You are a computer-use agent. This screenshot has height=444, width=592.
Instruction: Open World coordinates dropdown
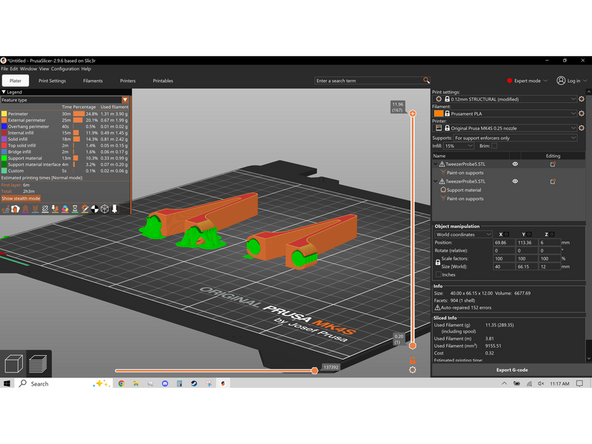point(463,234)
